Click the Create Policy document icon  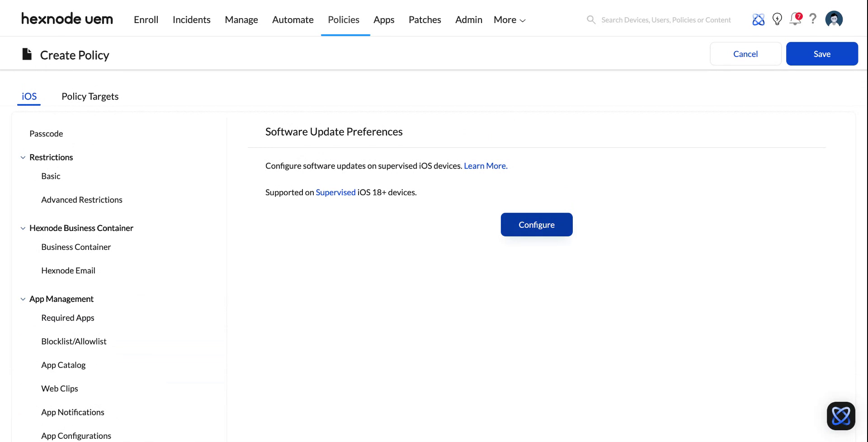click(x=27, y=54)
